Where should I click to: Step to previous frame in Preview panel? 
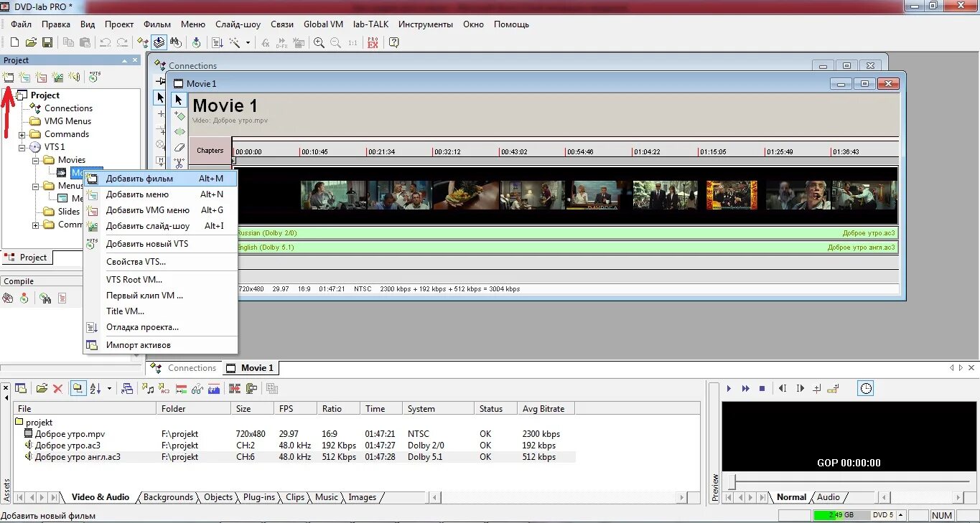783,388
